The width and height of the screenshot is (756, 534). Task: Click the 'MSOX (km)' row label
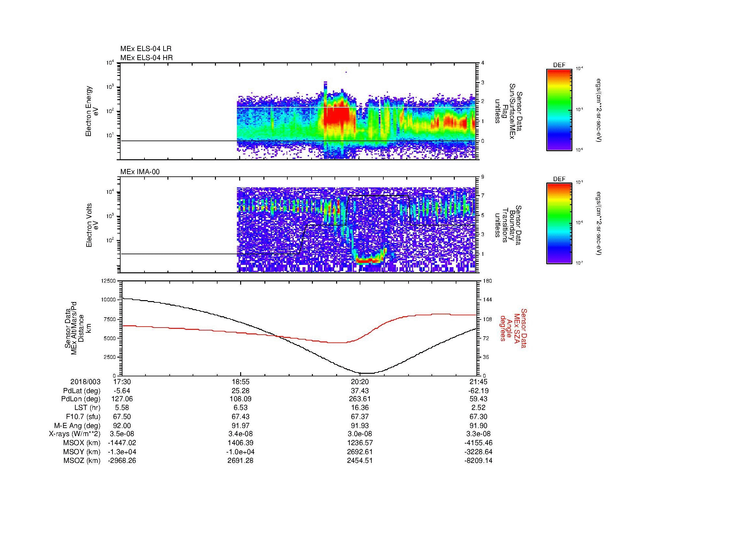(82, 443)
